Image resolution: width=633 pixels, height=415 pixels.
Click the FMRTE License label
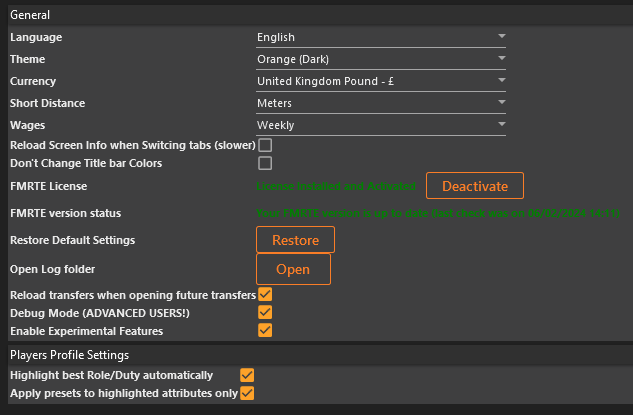[x=48, y=187]
